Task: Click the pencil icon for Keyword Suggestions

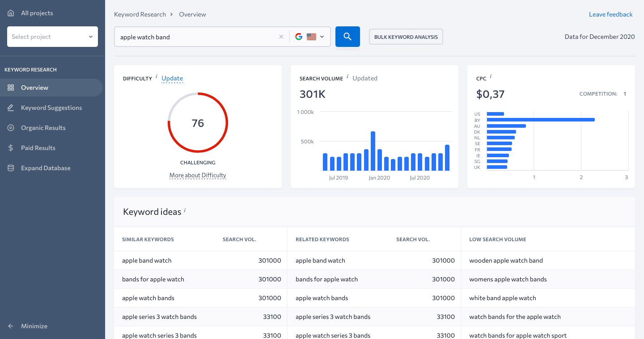Action: 11,108
